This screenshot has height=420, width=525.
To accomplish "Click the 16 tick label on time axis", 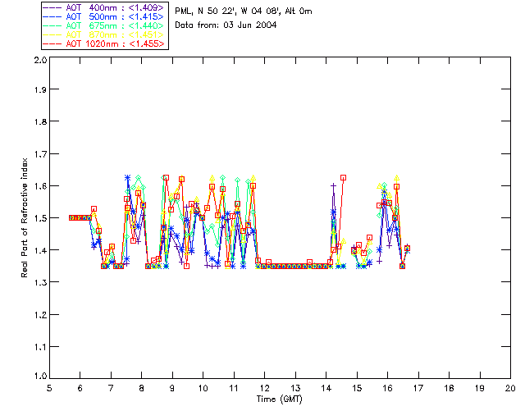I will [x=387, y=388].
